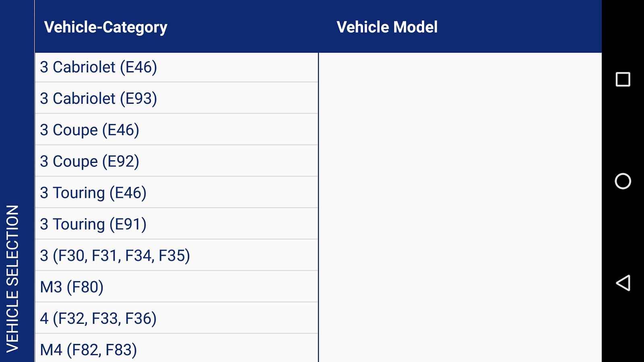This screenshot has height=362, width=644.
Task: Choose 3 Coupe (E46) from list
Action: (x=177, y=130)
